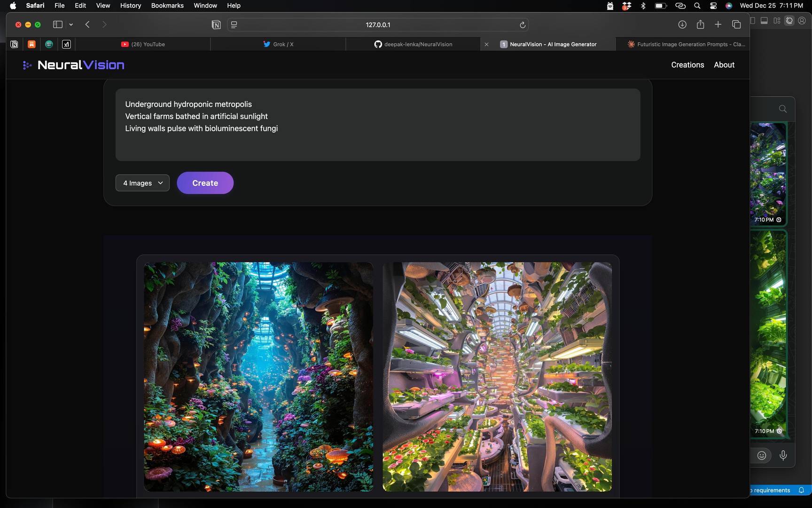The height and width of the screenshot is (508, 812).
Task: Switch to Futuristic Image Generation Prompts Claude tab
Action: [x=686, y=44]
